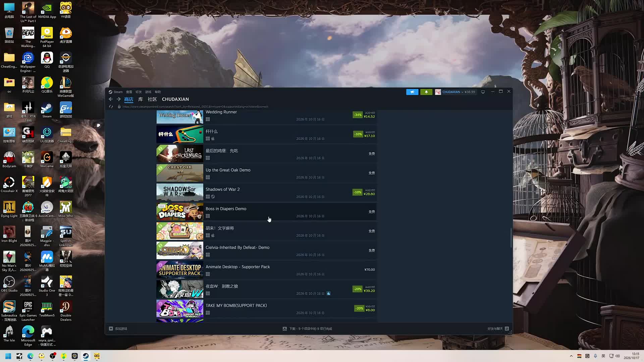Switch to Big Picture mode icon
644x362 pixels.
tap(483, 92)
